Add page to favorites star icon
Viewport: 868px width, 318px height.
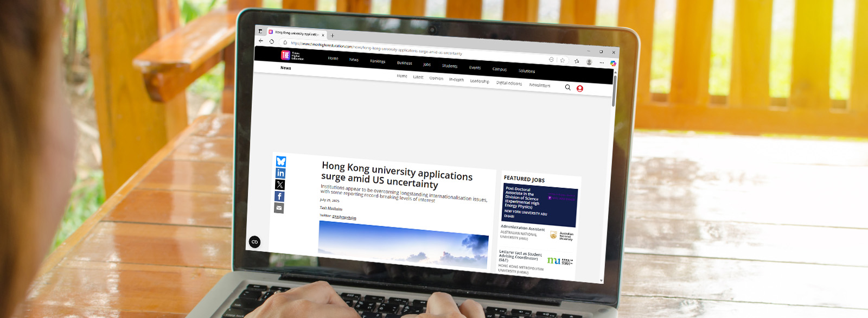(563, 60)
